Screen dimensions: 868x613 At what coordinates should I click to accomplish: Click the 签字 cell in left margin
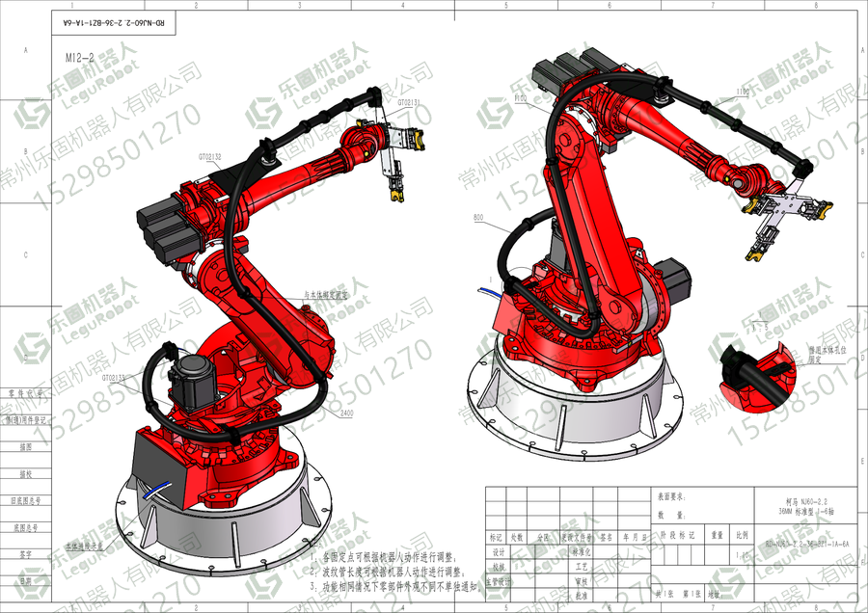pyautogui.click(x=26, y=554)
